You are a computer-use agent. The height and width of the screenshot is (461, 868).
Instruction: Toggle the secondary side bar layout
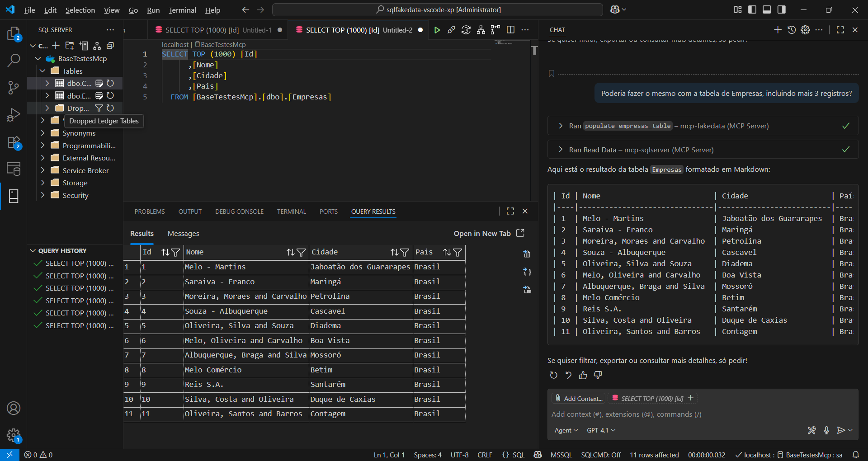pyautogui.click(x=781, y=9)
